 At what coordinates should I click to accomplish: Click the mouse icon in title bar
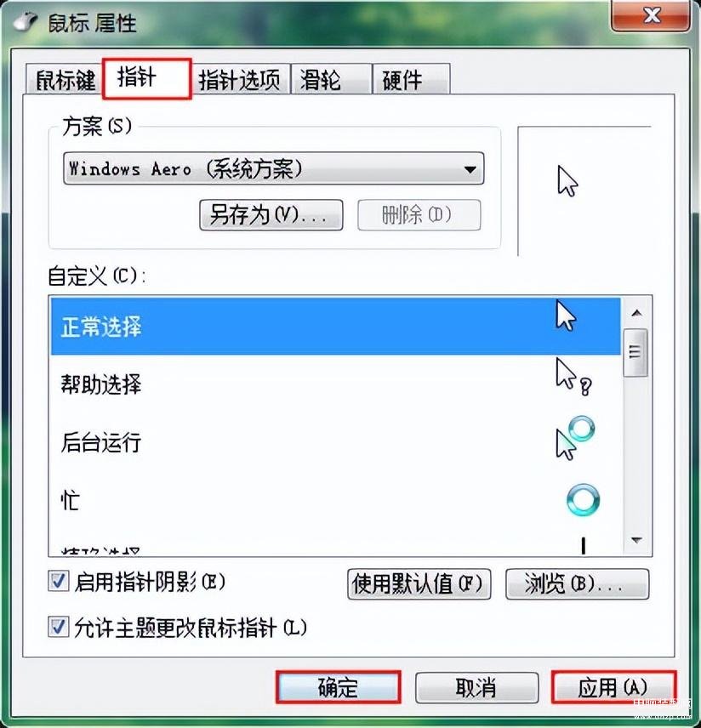click(26, 21)
